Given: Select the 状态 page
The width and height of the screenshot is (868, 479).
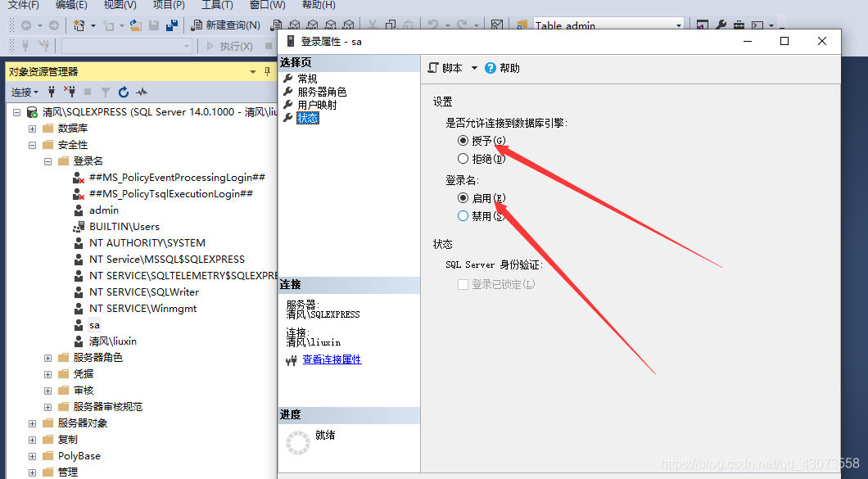Looking at the screenshot, I should 307,118.
